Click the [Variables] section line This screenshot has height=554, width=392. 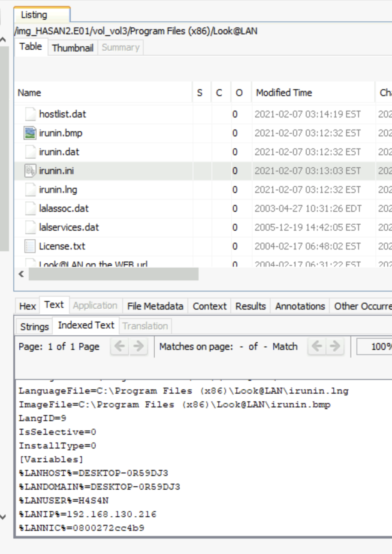click(51, 459)
